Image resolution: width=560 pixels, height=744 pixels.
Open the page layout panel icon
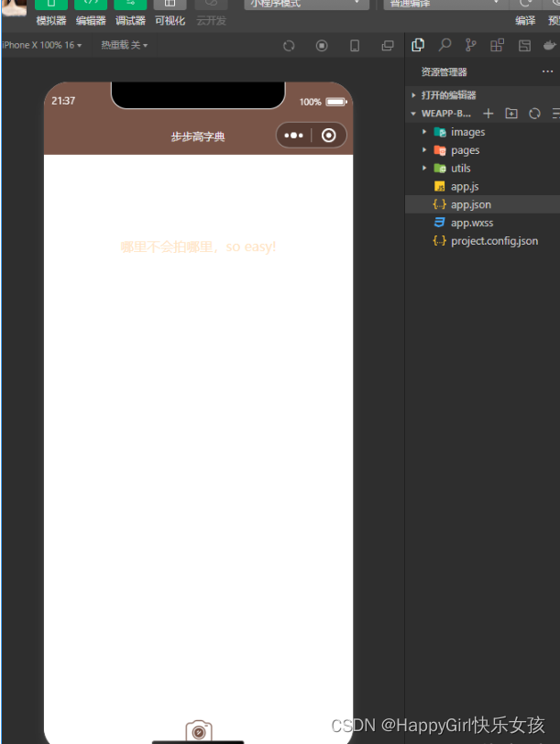click(x=524, y=46)
